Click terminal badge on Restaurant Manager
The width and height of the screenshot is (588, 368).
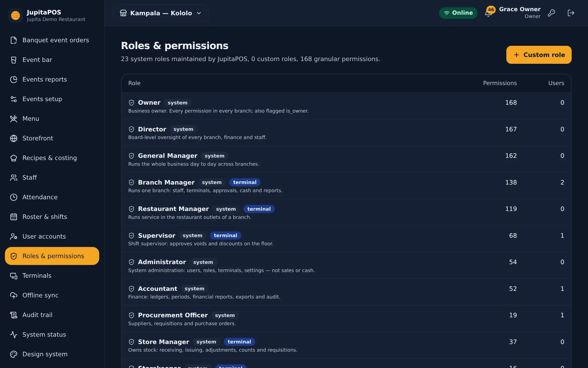[259, 209]
